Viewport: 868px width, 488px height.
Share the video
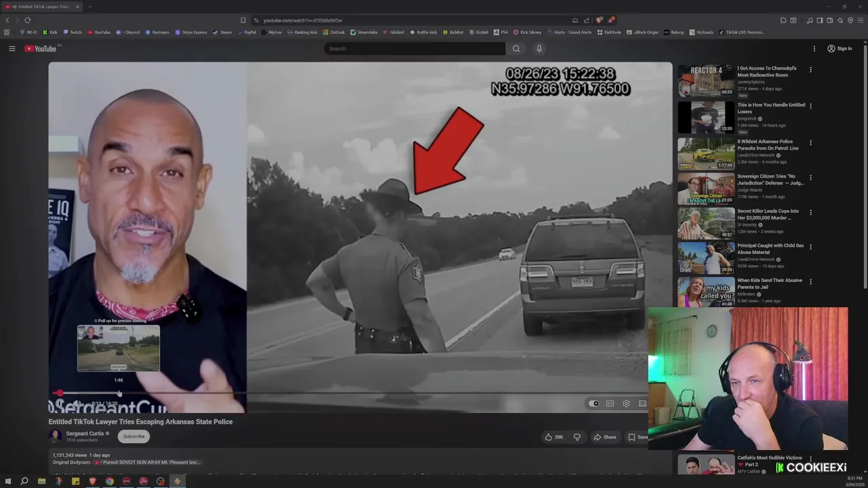pyautogui.click(x=605, y=437)
